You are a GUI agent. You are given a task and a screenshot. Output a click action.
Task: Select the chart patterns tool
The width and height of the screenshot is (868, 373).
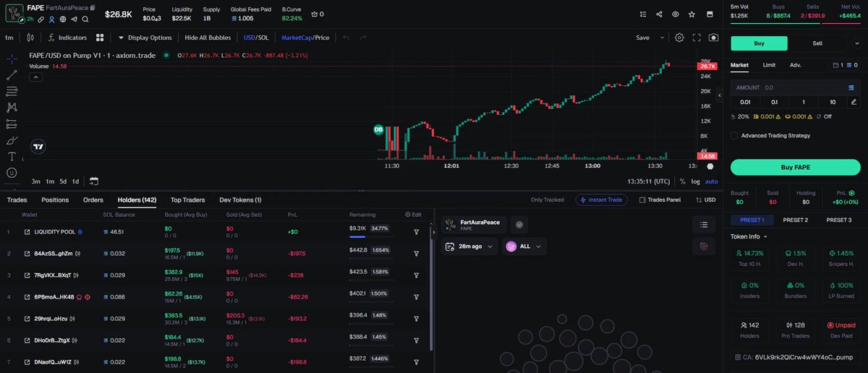pos(12,107)
